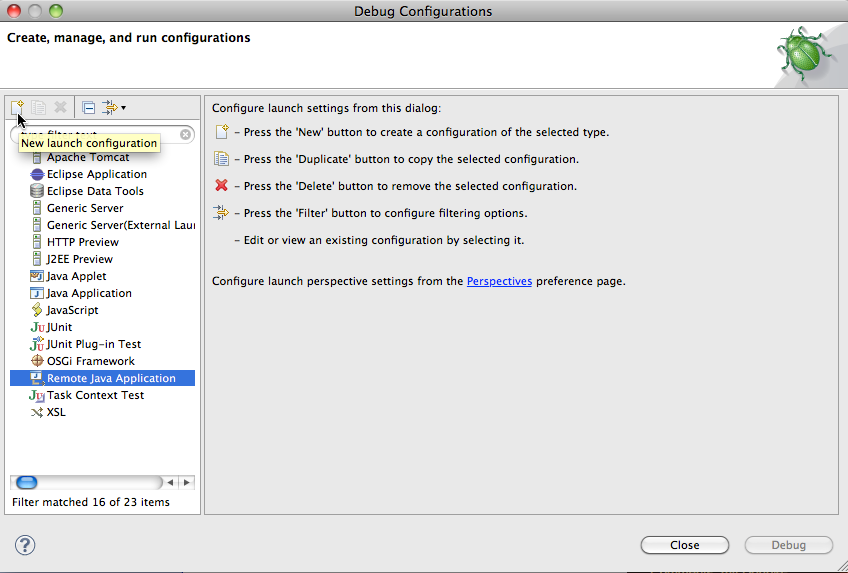Clear the type filter text field
The width and height of the screenshot is (848, 573).
185,134
